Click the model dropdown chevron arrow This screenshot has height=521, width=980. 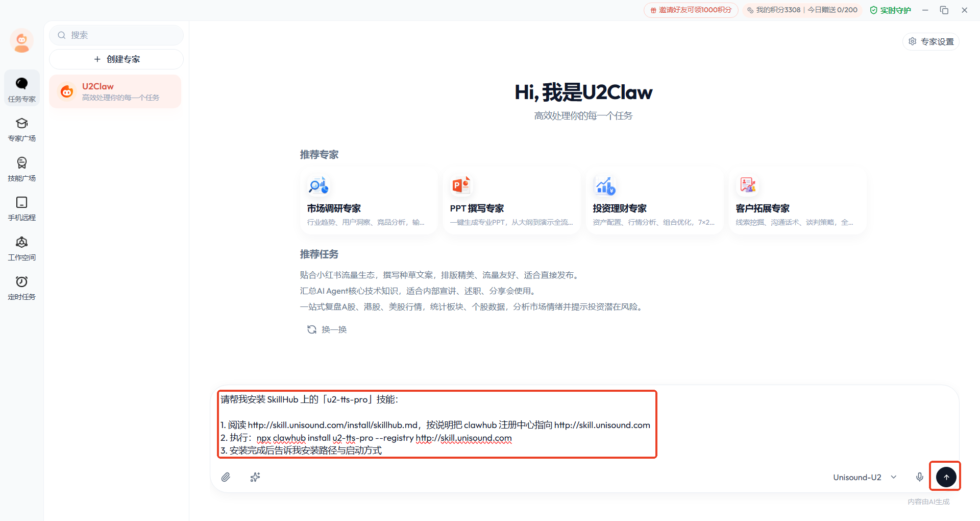coord(894,477)
